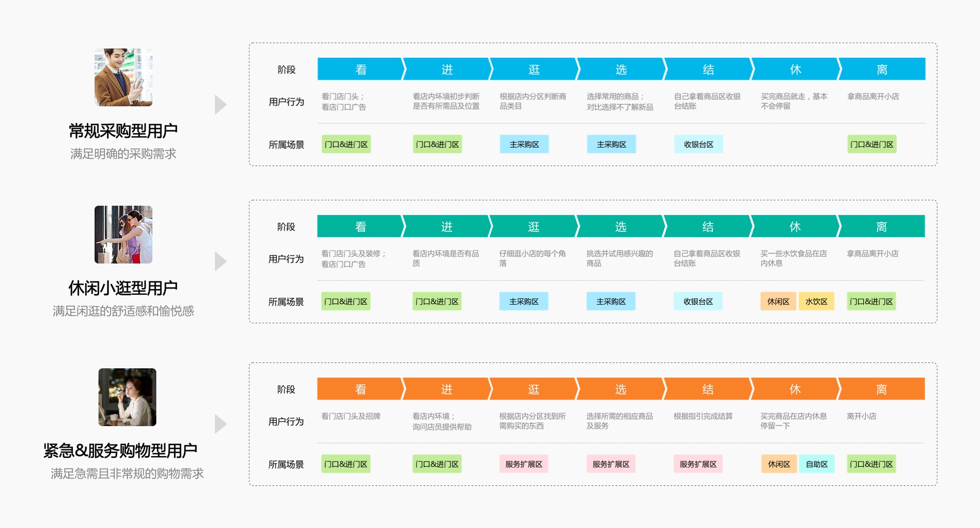
Task: Click the 门口&进门区 tag under orange 看
Action: pyautogui.click(x=346, y=464)
